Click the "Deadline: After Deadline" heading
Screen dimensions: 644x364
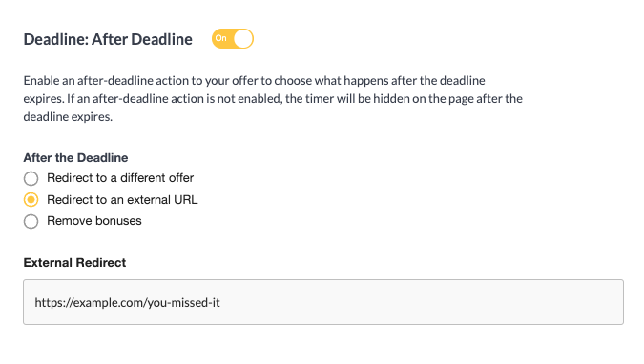(108, 39)
